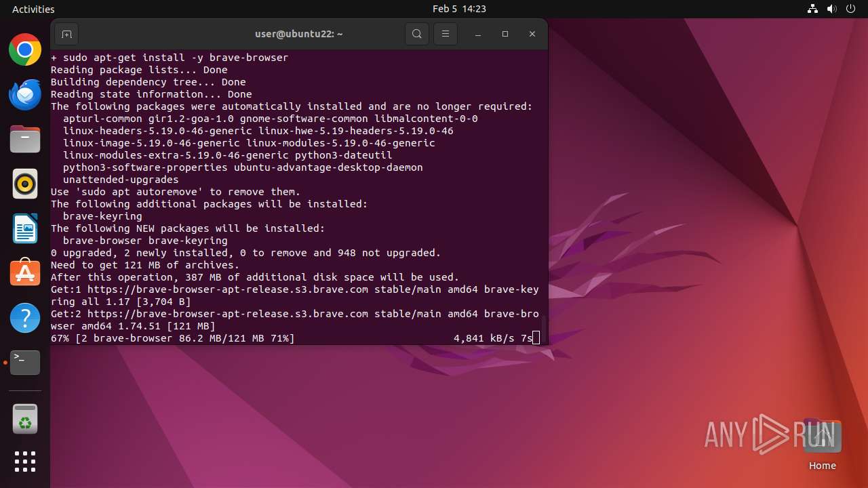Open the Activities overview
The height and width of the screenshot is (488, 868).
33,9
